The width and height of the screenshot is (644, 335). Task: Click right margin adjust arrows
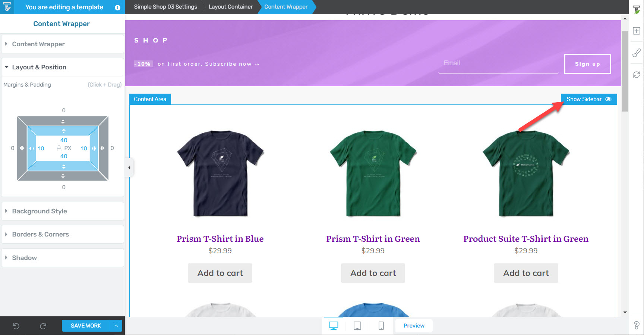tap(102, 148)
